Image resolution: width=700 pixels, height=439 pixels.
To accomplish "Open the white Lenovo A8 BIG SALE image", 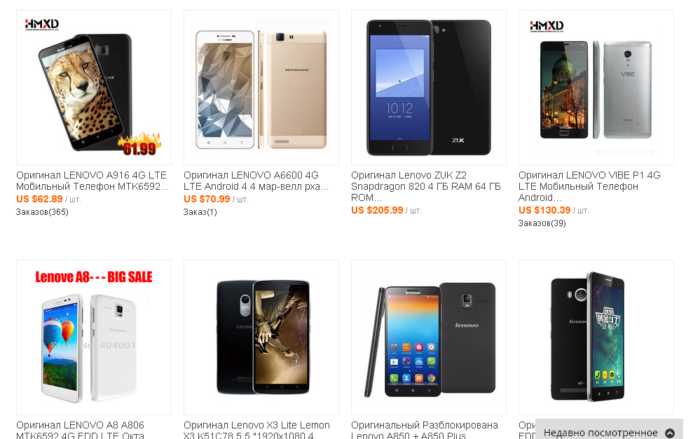I will coord(94,338).
